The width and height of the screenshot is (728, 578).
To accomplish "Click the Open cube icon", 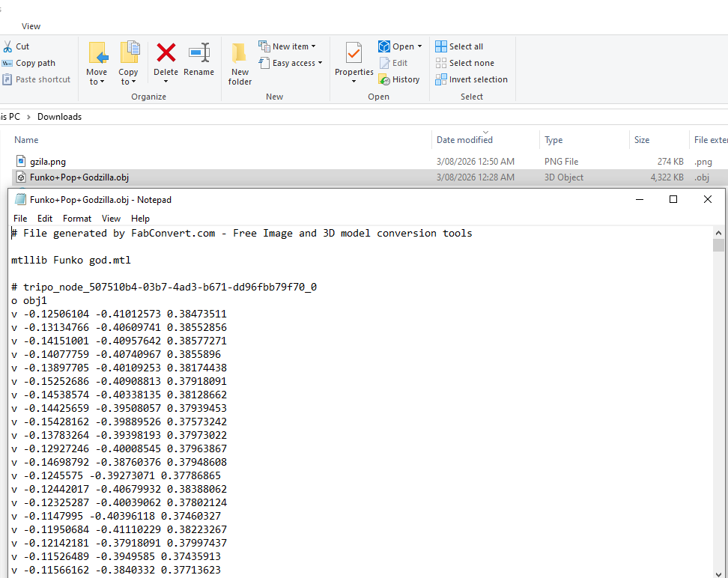I will (384, 46).
